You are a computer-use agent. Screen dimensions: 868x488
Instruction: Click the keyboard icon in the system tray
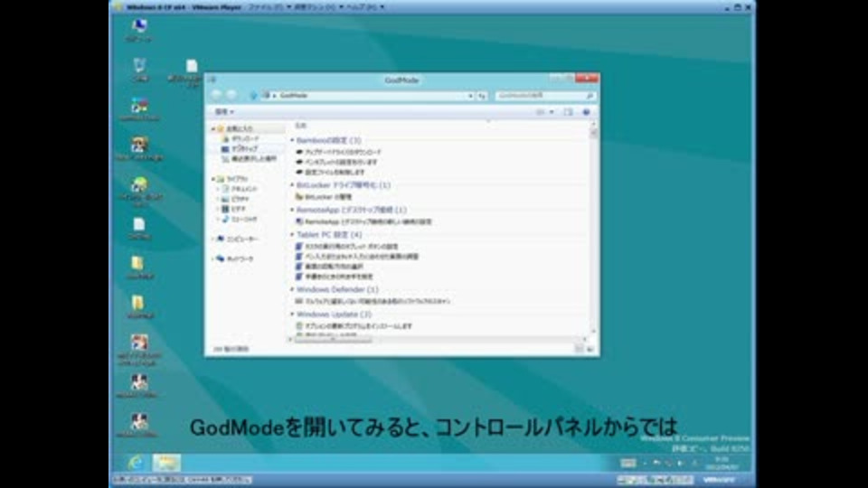(x=627, y=463)
